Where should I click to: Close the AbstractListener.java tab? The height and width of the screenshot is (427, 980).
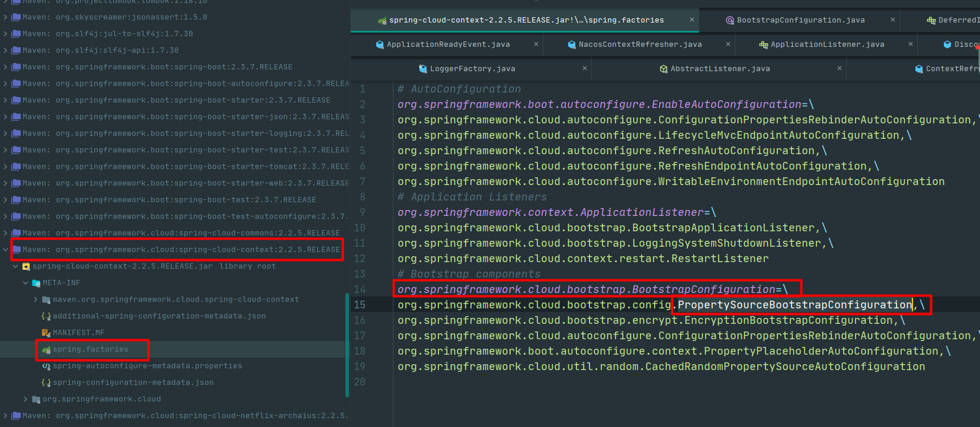839,69
